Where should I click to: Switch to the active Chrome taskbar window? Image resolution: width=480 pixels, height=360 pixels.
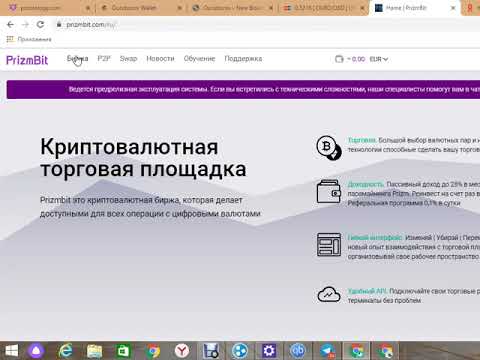point(357,351)
